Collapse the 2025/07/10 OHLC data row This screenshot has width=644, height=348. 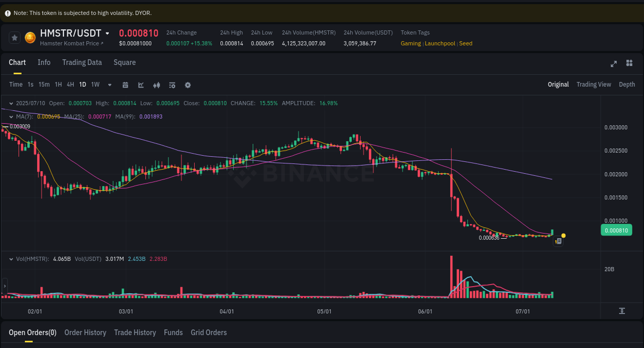pos(11,103)
